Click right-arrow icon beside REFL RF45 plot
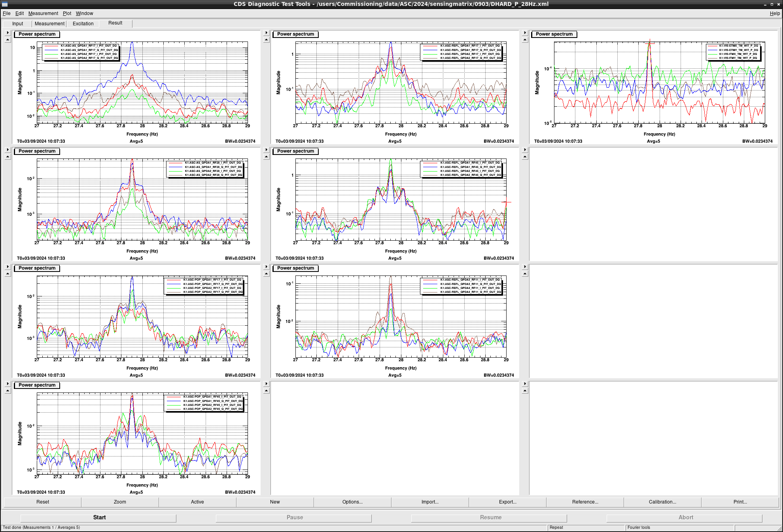 [x=266, y=150]
